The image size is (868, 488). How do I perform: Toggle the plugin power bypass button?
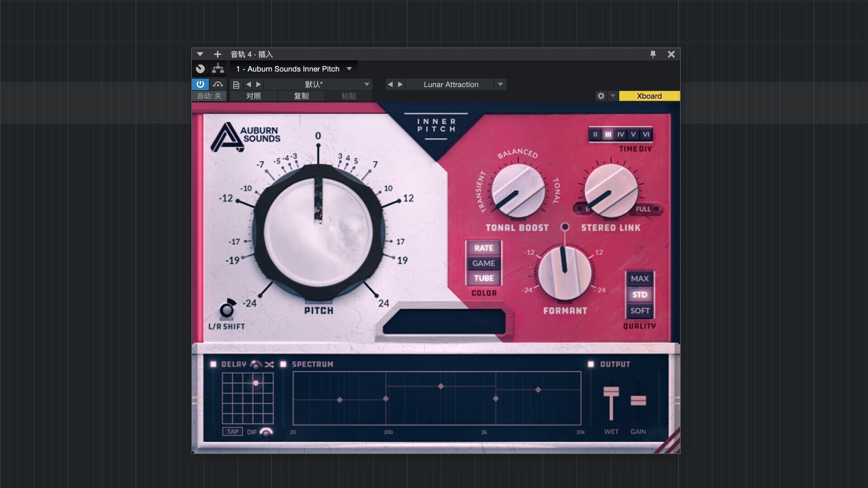click(200, 84)
